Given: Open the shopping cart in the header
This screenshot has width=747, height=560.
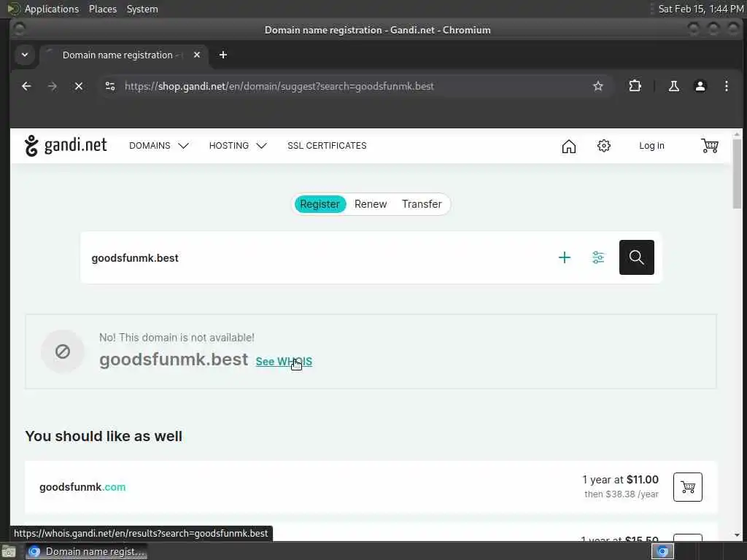Looking at the screenshot, I should [x=709, y=146].
